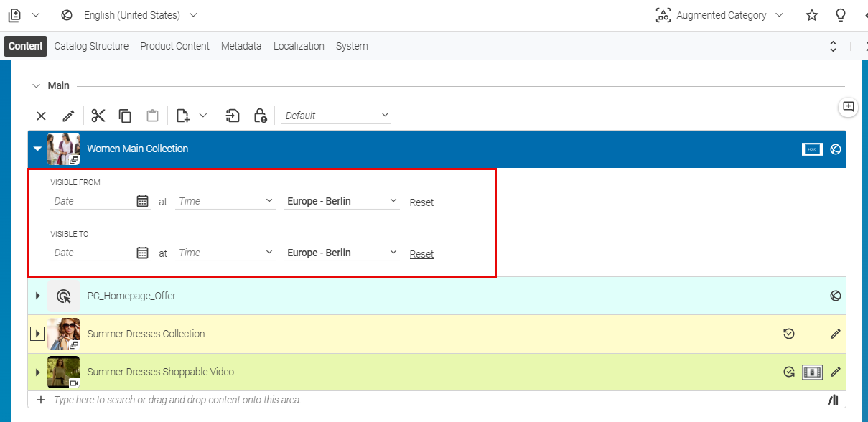Cut the selected content item
This screenshot has height=422, width=868.
coord(98,116)
